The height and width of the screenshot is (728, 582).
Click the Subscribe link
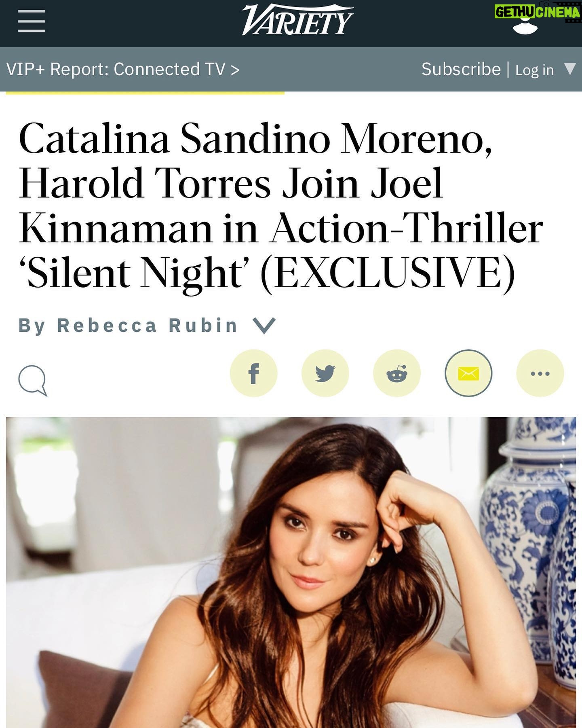pyautogui.click(x=461, y=69)
